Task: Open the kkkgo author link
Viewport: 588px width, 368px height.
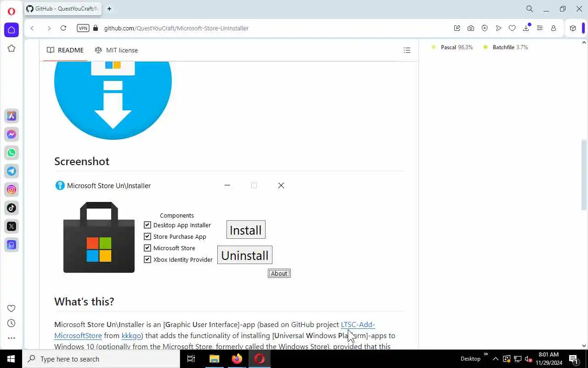Action: 131,335
